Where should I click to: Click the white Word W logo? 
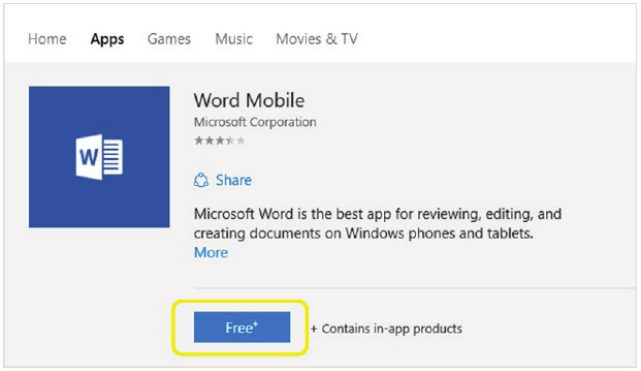coord(99,157)
